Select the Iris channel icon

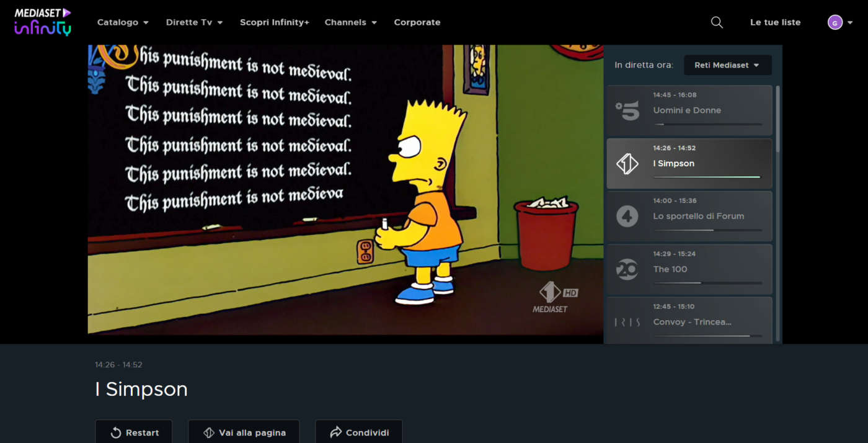point(628,321)
